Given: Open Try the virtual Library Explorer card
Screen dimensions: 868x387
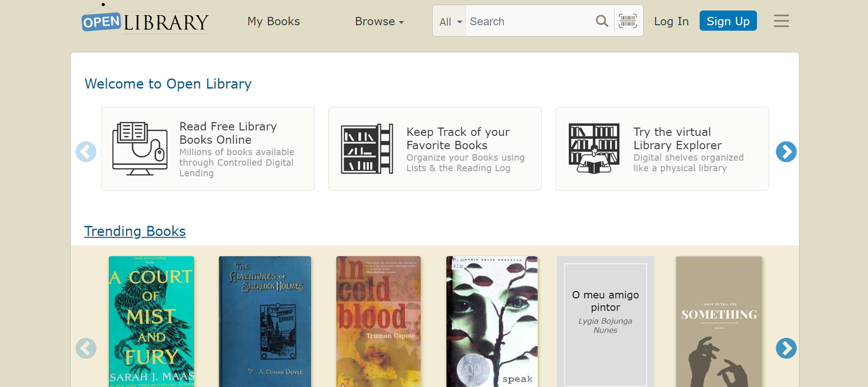Looking at the screenshot, I should [x=662, y=149].
